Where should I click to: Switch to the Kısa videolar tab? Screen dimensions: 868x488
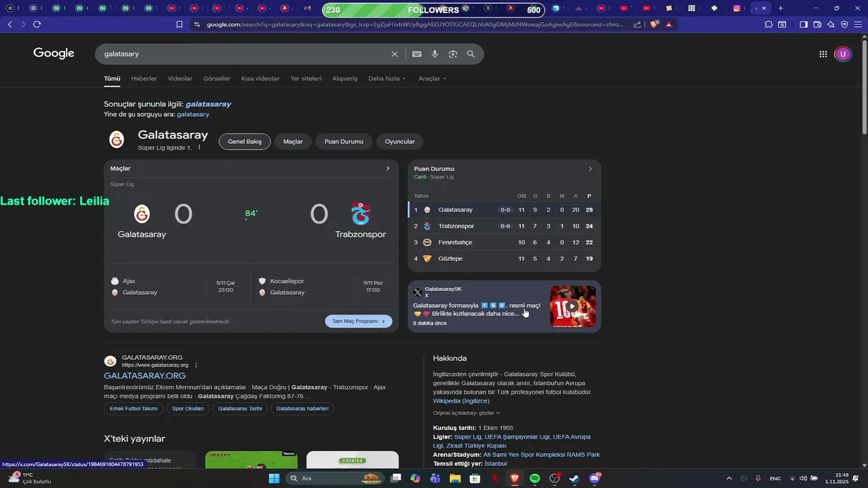pyautogui.click(x=260, y=79)
